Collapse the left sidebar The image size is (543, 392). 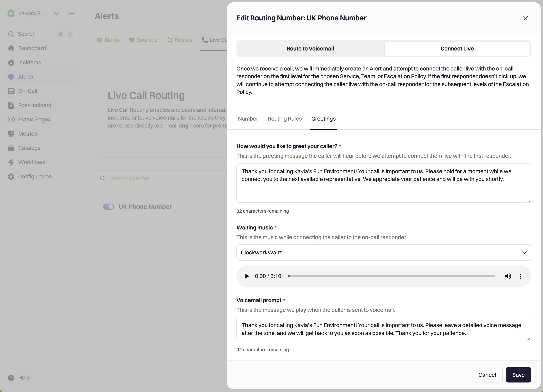(x=71, y=13)
